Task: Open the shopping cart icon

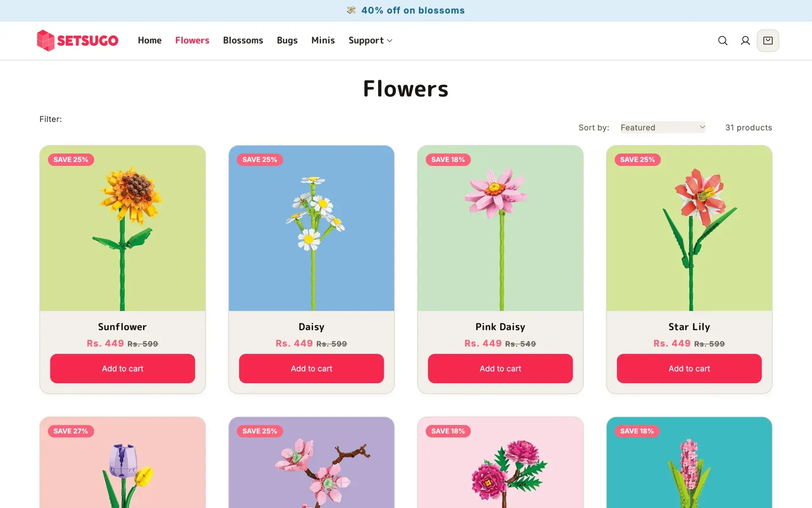Action: 768,41
